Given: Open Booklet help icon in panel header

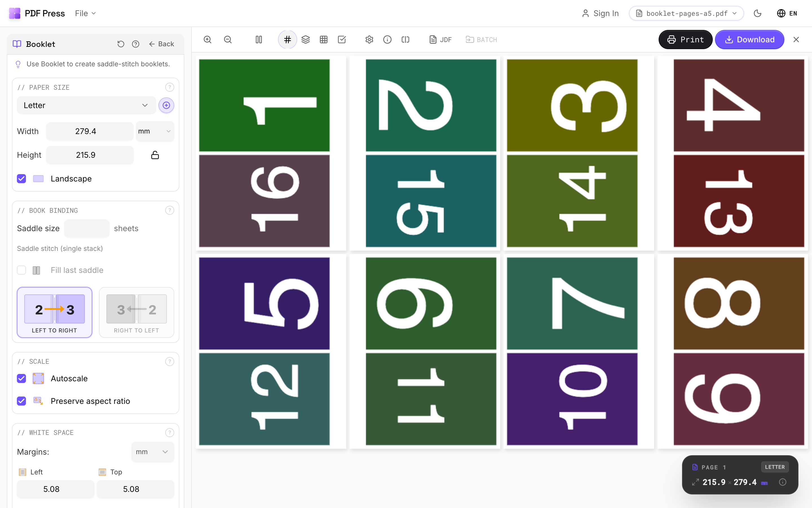Looking at the screenshot, I should coord(136,44).
